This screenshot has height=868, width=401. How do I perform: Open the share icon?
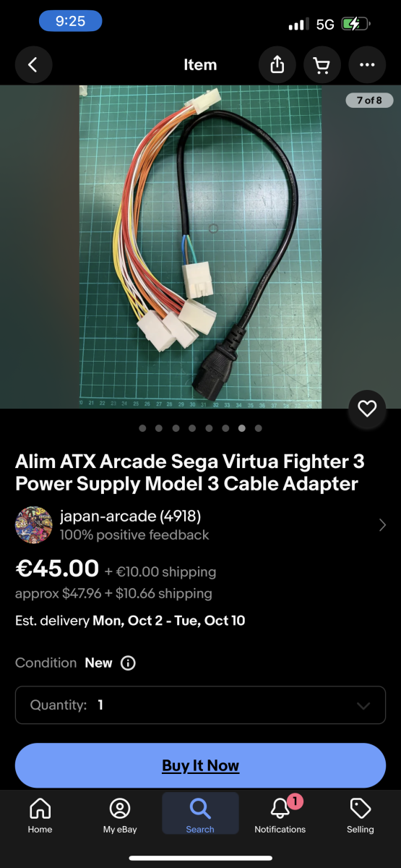coord(277,65)
